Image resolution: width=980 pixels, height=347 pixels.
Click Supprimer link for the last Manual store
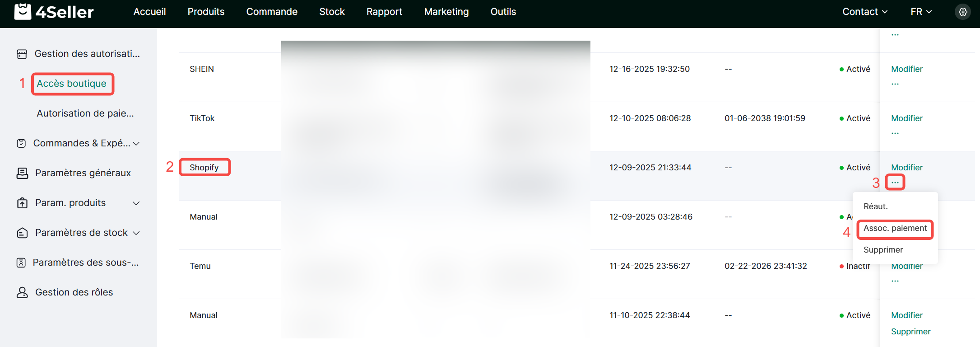(x=910, y=332)
